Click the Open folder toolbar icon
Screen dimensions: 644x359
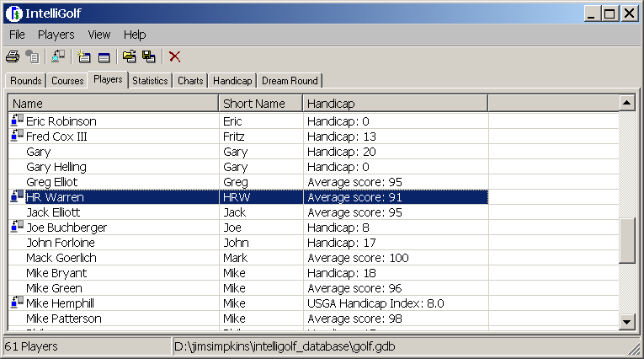[x=130, y=56]
